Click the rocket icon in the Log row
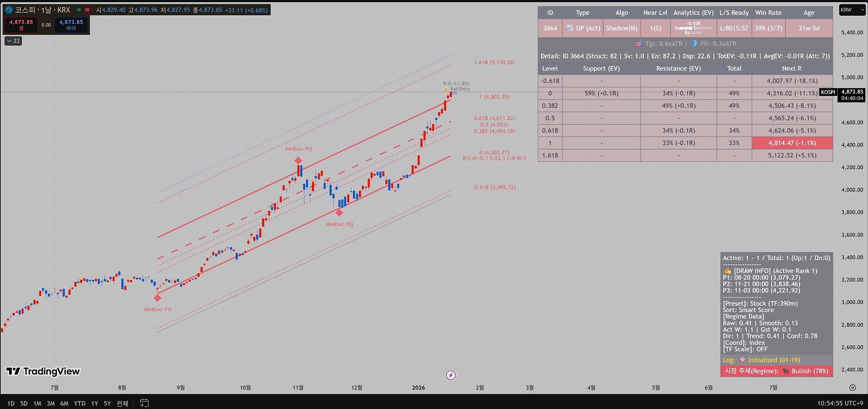 point(742,360)
